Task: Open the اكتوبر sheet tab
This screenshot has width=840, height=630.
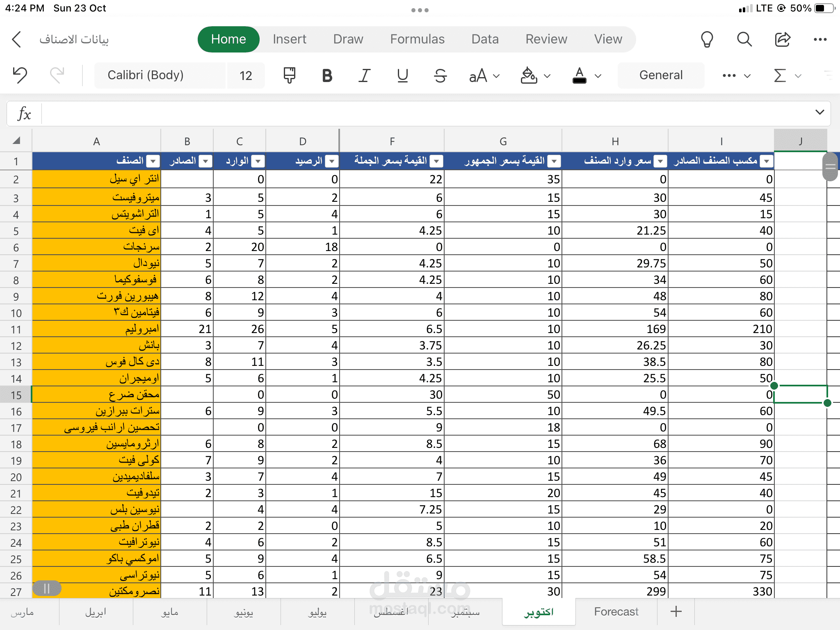Action: click(539, 612)
